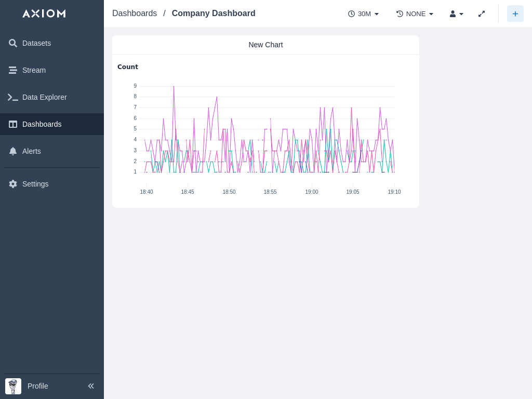Image resolution: width=532 pixels, height=399 pixels.
Task: Add a new chart with plus button
Action: [x=515, y=14]
